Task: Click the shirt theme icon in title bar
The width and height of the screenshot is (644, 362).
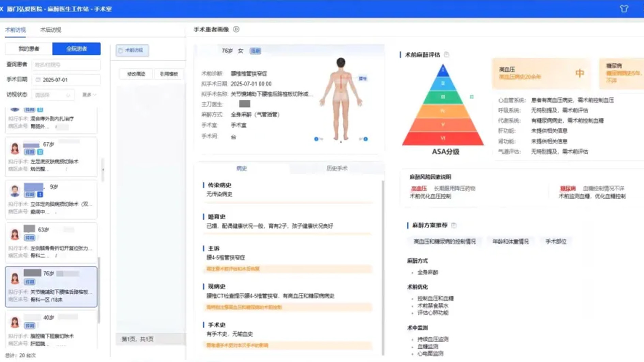Action: click(624, 9)
